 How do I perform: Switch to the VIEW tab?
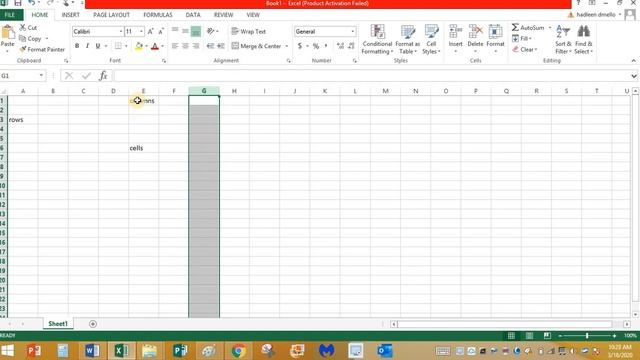tap(253, 15)
